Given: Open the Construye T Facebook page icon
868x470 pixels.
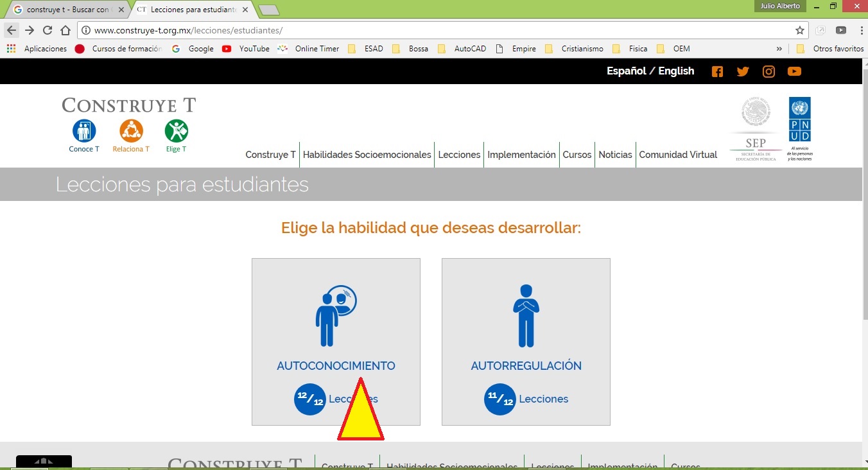Looking at the screenshot, I should coord(717,71).
